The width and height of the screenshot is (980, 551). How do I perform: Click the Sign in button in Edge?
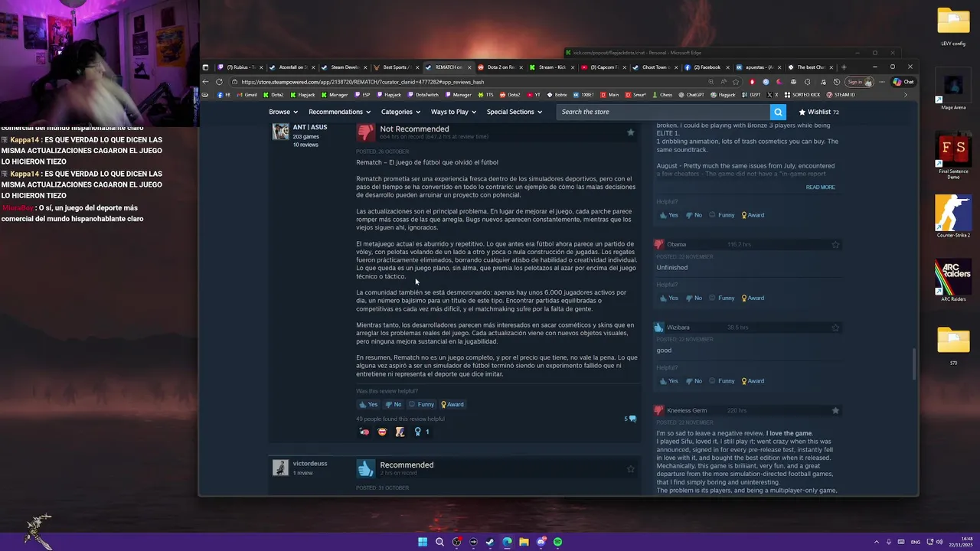[860, 82]
